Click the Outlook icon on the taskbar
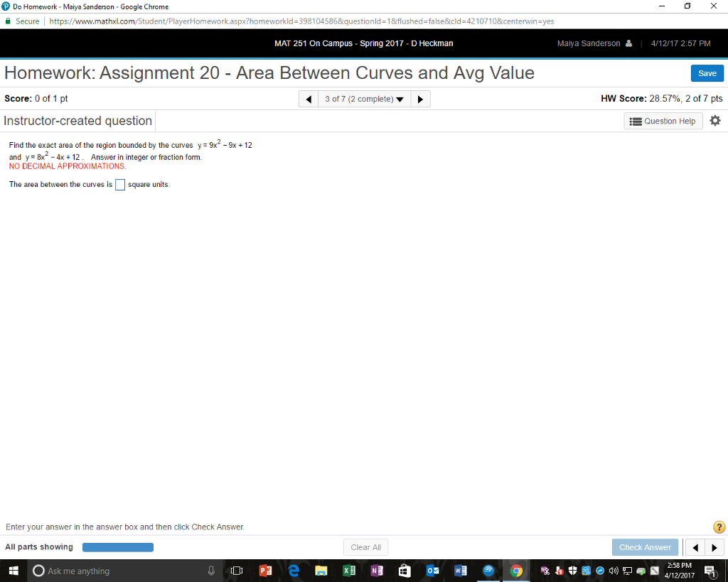The width and height of the screenshot is (728, 582). pyautogui.click(x=432, y=571)
